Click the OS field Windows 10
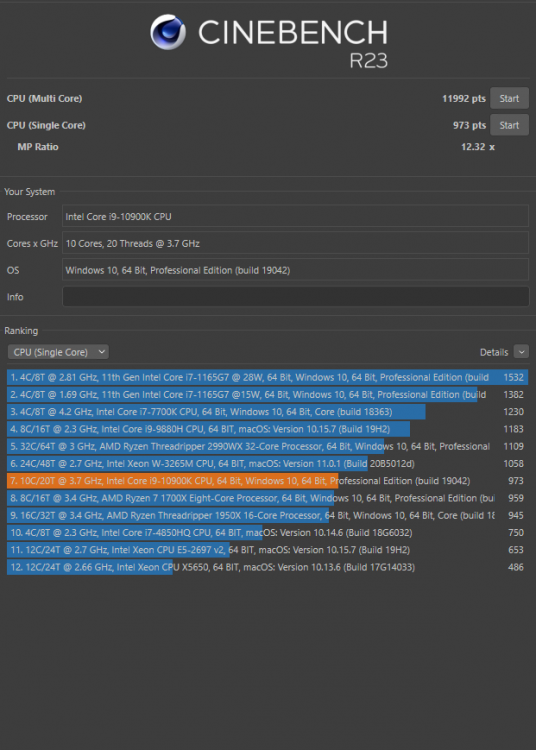 pos(295,270)
